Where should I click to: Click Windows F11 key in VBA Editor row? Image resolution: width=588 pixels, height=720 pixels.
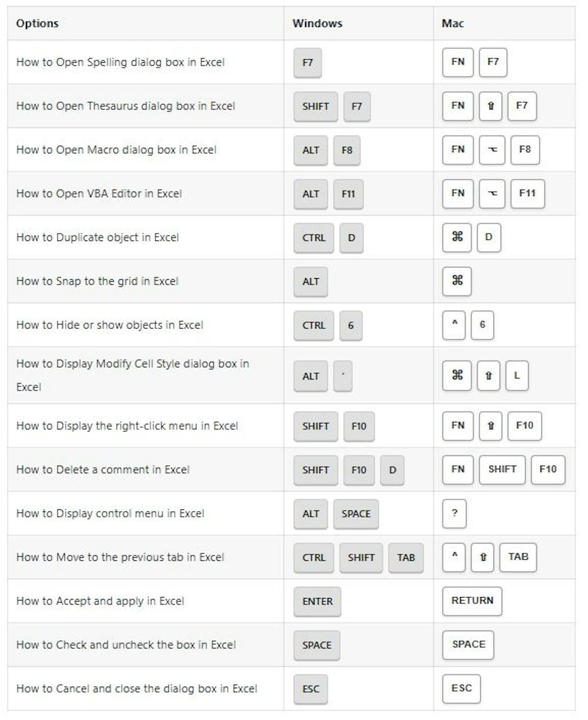pos(348,194)
